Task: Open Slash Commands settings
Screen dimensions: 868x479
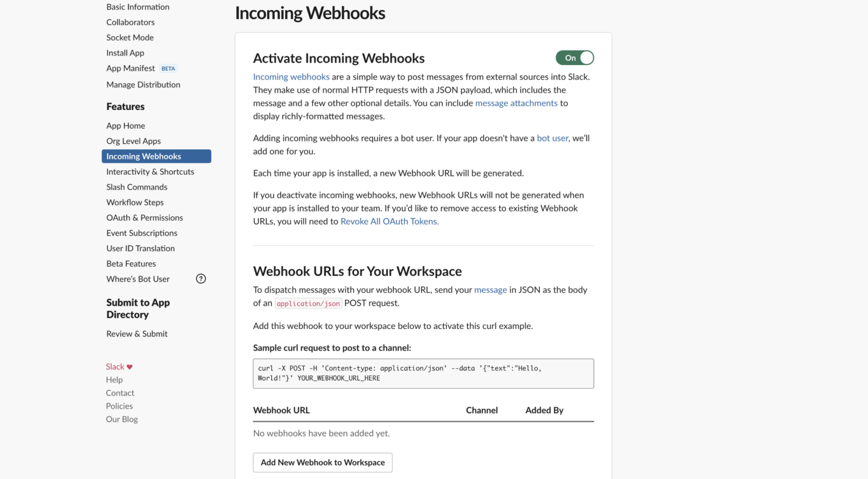Action: click(136, 187)
